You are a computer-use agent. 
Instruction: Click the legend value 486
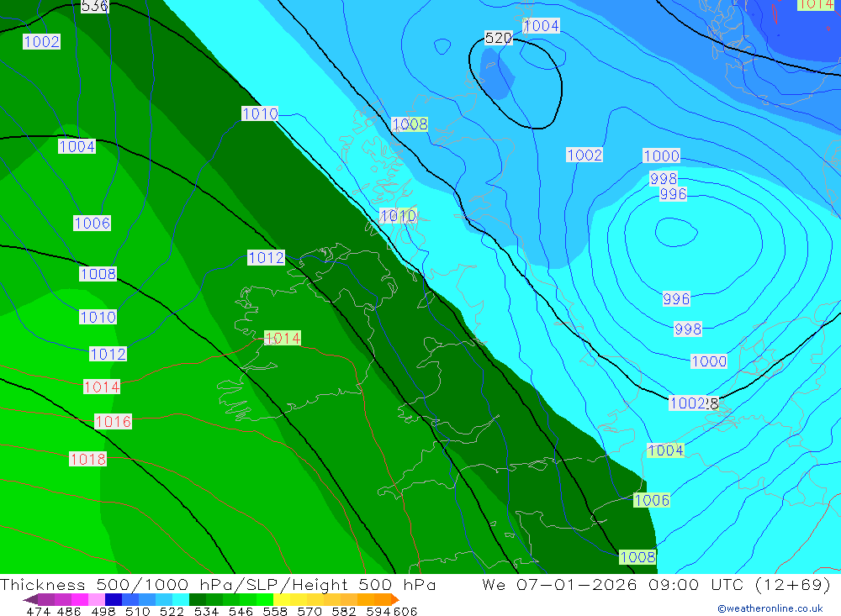(68, 611)
